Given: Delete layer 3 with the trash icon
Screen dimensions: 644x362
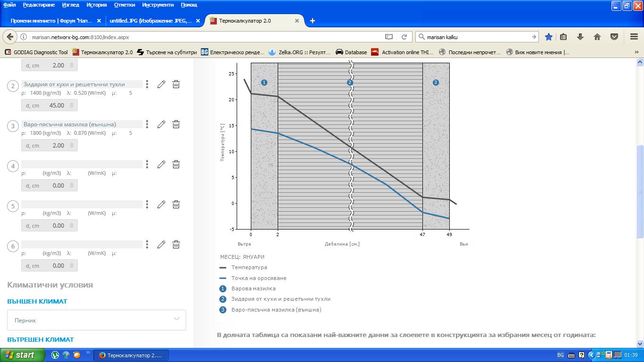Looking at the screenshot, I should [176, 124].
